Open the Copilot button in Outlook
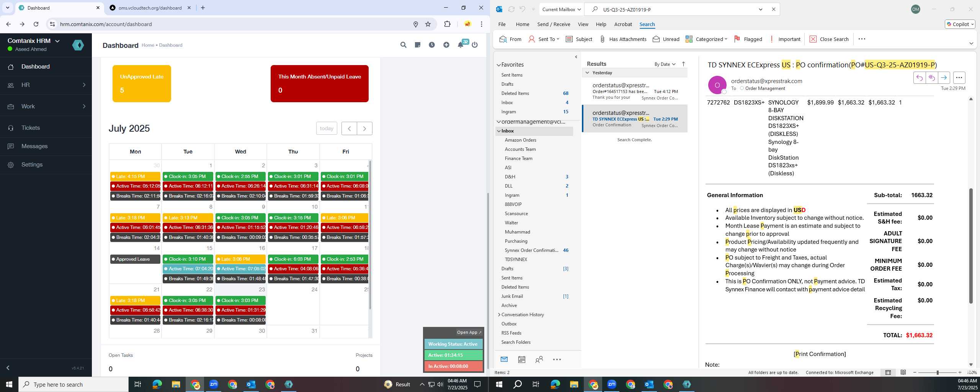 [x=960, y=24]
